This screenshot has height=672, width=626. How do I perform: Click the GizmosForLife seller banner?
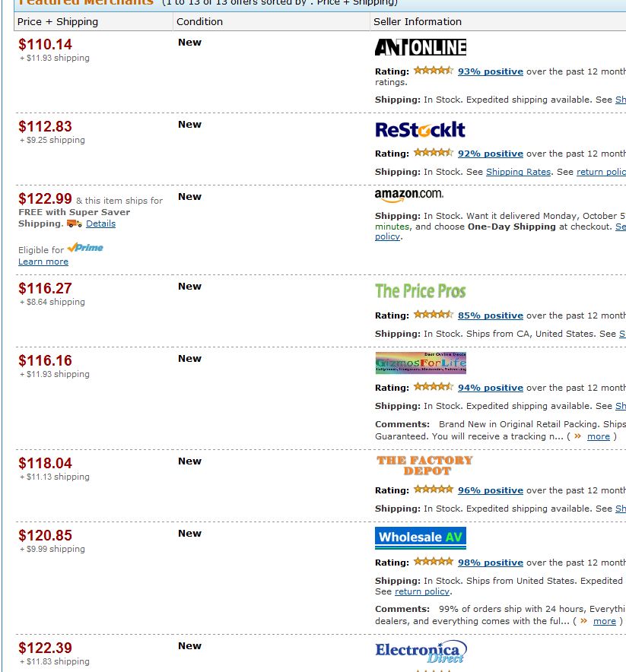click(x=421, y=363)
